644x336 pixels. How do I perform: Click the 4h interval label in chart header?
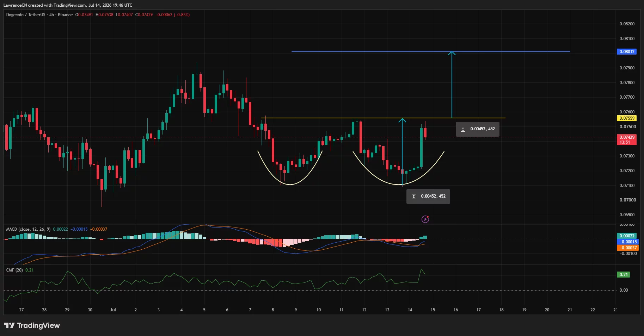[x=51, y=15]
